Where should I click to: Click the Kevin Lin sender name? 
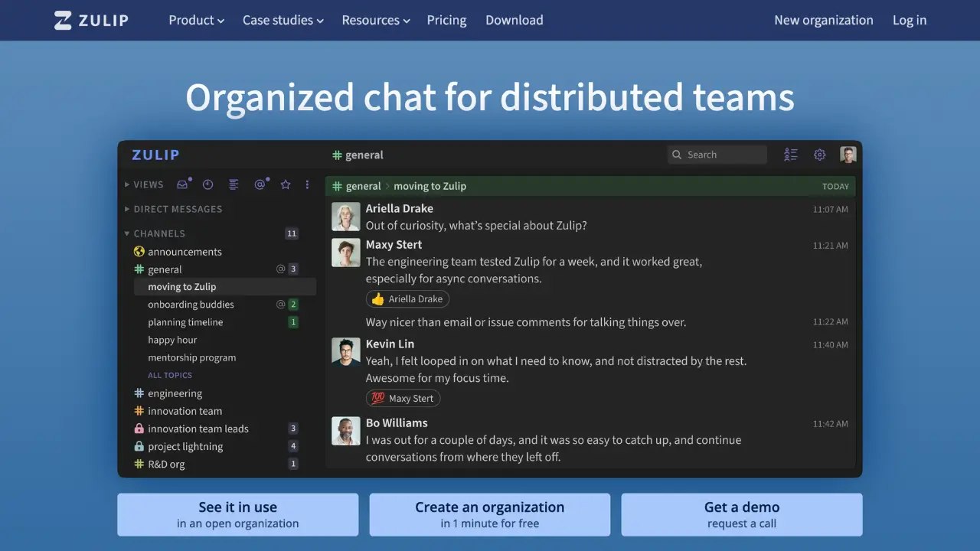click(x=390, y=344)
